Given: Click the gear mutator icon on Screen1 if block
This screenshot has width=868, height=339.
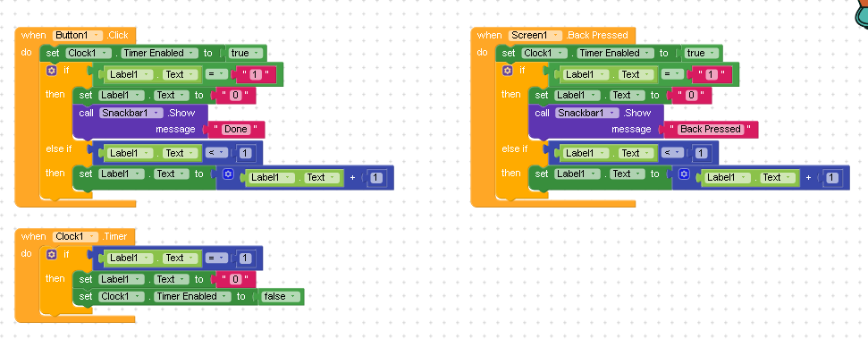Looking at the screenshot, I should (x=507, y=71).
